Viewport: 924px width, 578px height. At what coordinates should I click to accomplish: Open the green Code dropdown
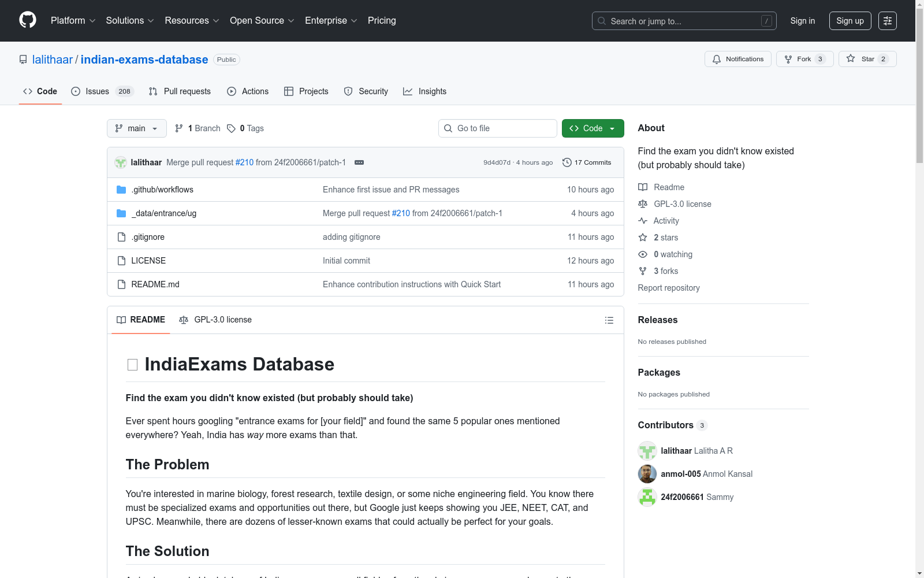pos(593,128)
